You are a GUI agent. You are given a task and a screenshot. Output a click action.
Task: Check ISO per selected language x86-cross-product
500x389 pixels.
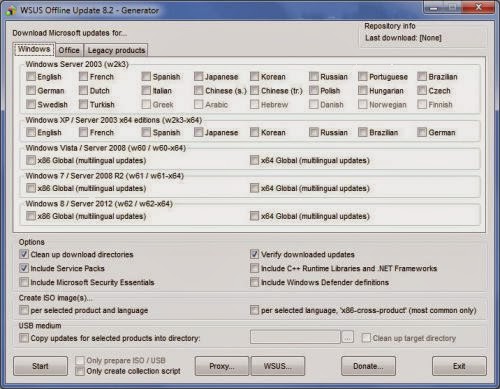[254, 310]
